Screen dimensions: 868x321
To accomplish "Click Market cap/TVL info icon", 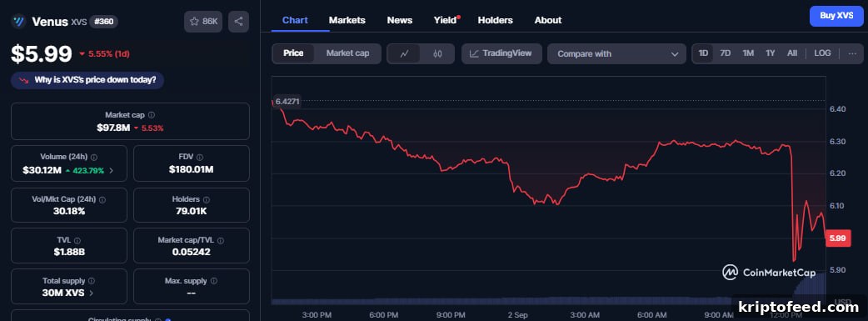I will [x=221, y=241].
